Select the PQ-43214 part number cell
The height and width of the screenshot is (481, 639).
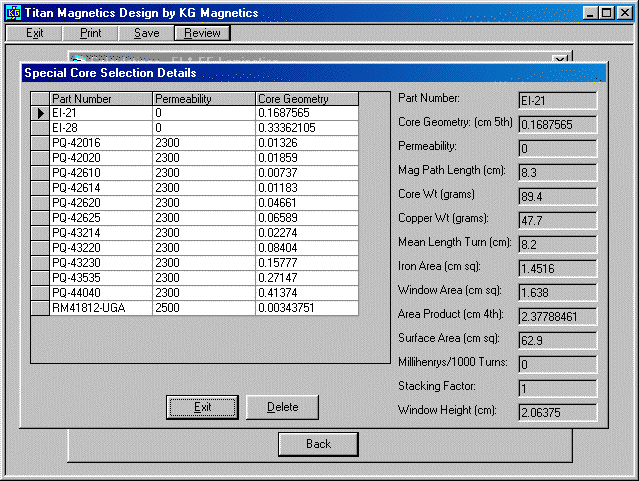click(x=101, y=233)
